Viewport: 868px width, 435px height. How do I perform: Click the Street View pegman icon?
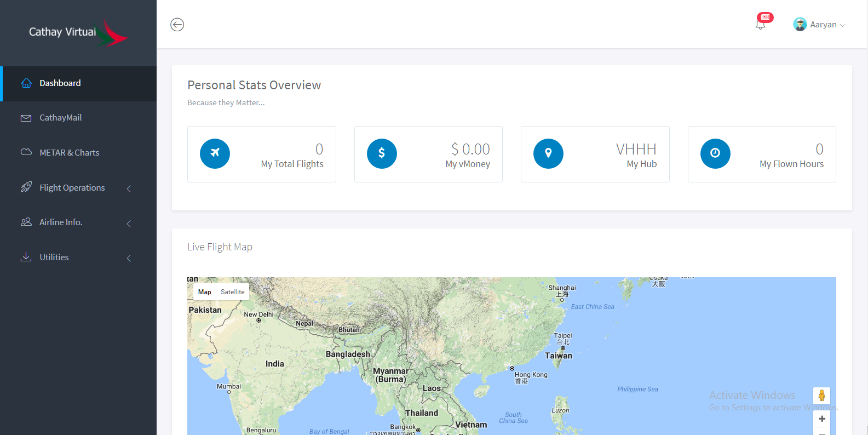point(821,396)
